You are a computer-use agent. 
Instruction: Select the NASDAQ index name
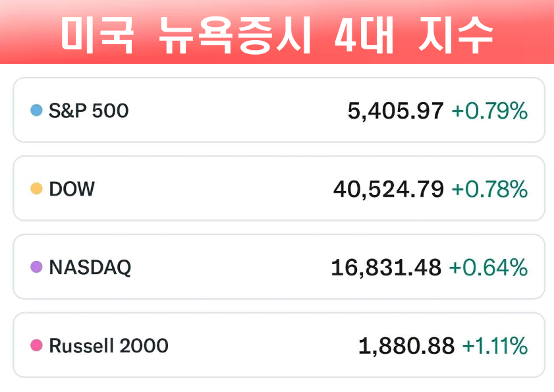point(90,267)
